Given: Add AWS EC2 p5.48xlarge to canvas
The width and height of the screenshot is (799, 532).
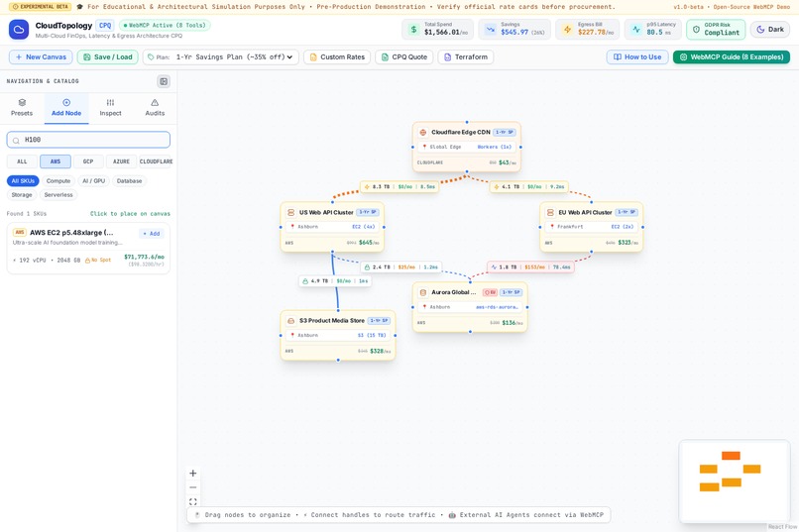Looking at the screenshot, I should 152,234.
